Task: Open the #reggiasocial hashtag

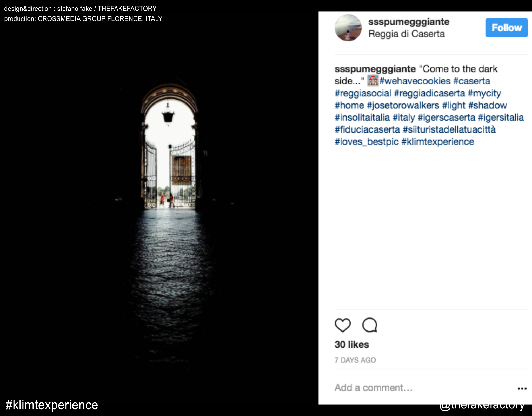Action: [363, 93]
